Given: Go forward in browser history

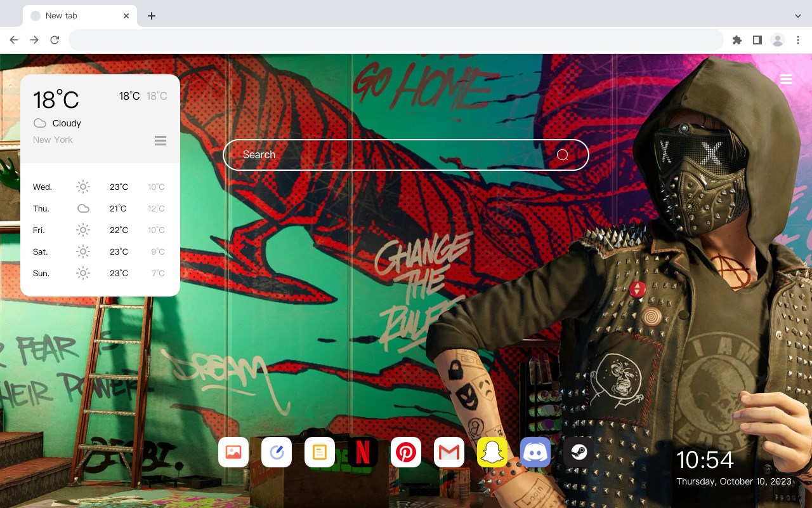Looking at the screenshot, I should 34,40.
